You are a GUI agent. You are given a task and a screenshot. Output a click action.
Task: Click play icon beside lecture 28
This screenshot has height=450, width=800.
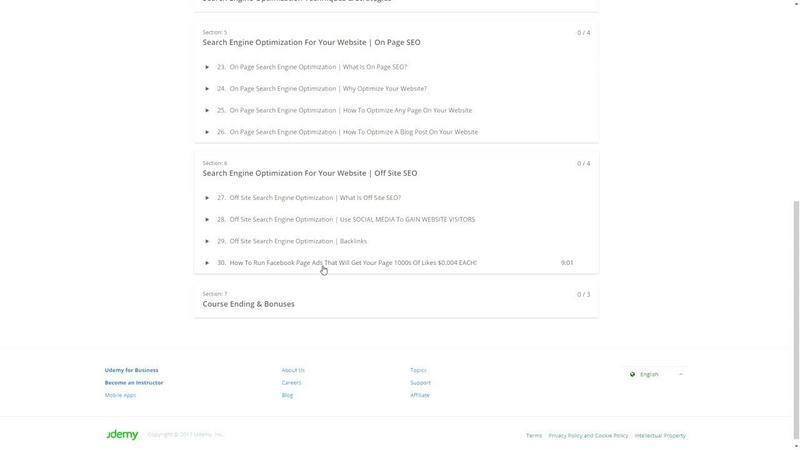coord(207,219)
